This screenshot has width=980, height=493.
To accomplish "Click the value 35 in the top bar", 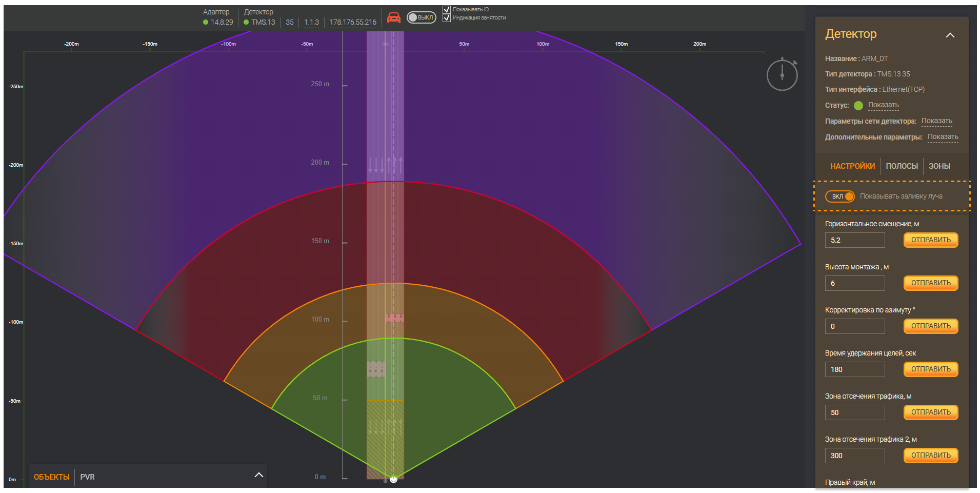I will [x=290, y=22].
